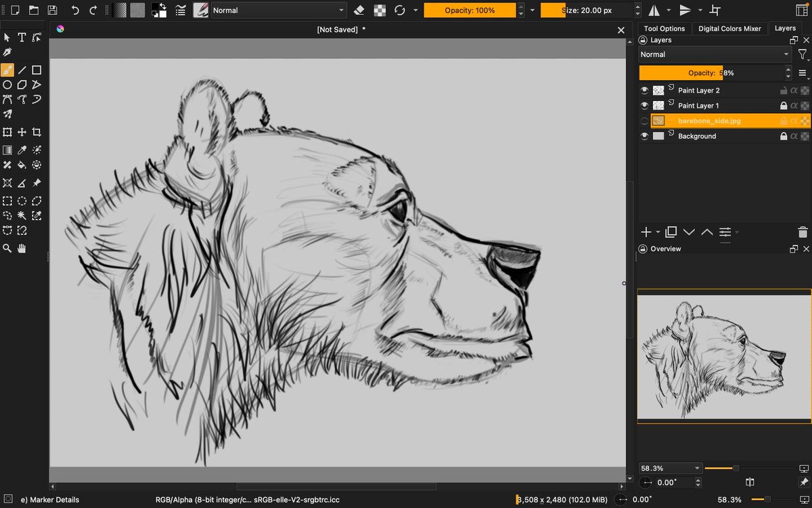Redo the last undone action
Image resolution: width=812 pixels, height=508 pixels.
coord(93,10)
